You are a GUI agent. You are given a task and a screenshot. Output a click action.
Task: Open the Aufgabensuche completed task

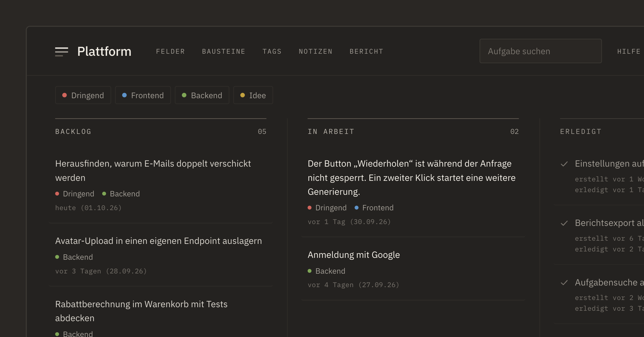[609, 283]
